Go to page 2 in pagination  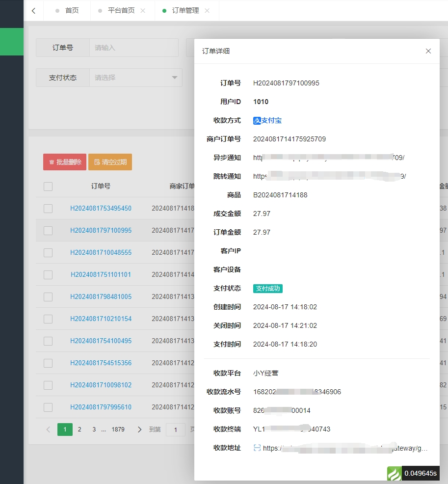pos(79,430)
